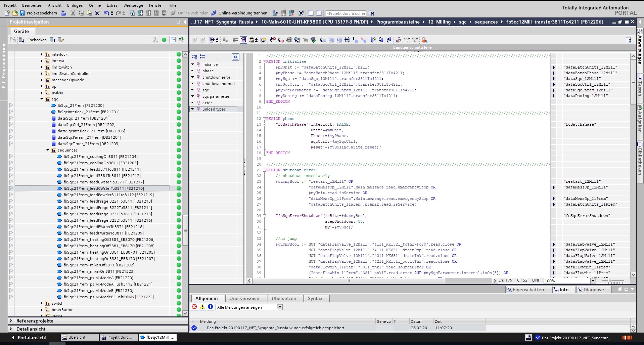Click the padlock know-how protection icon

point(424,40)
